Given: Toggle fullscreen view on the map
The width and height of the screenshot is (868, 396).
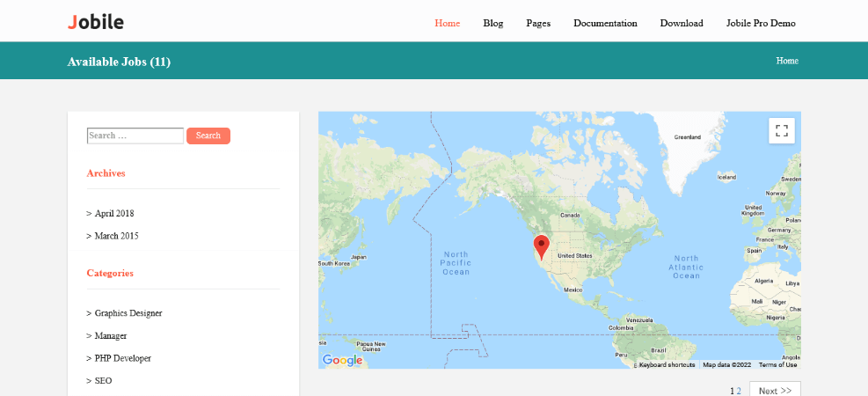Looking at the screenshot, I should [x=782, y=131].
